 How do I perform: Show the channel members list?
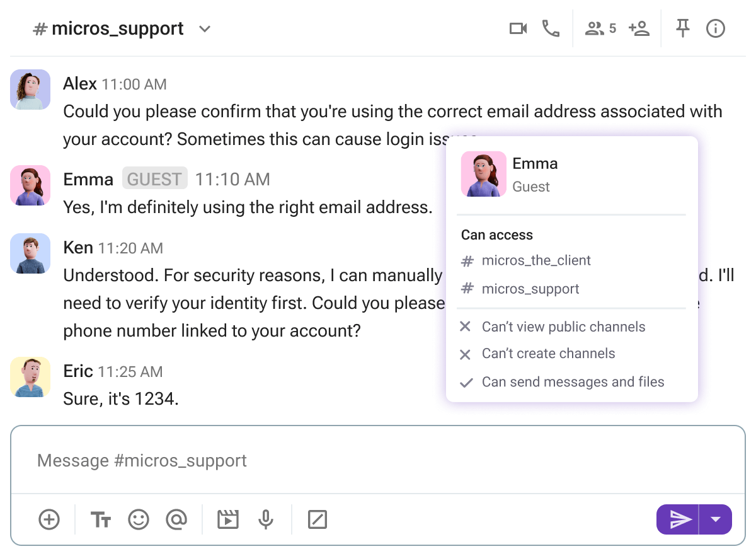pyautogui.click(x=600, y=29)
